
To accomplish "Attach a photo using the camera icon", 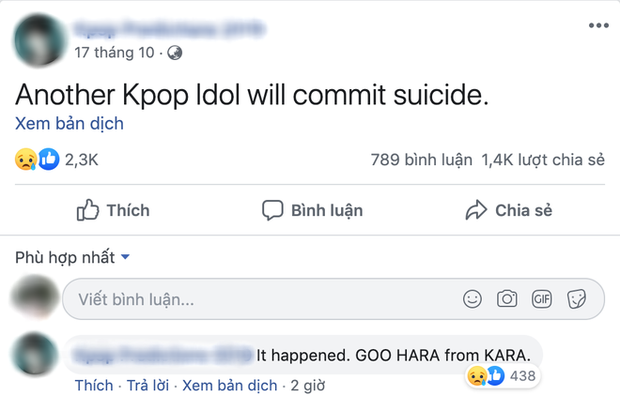I will point(507,298).
